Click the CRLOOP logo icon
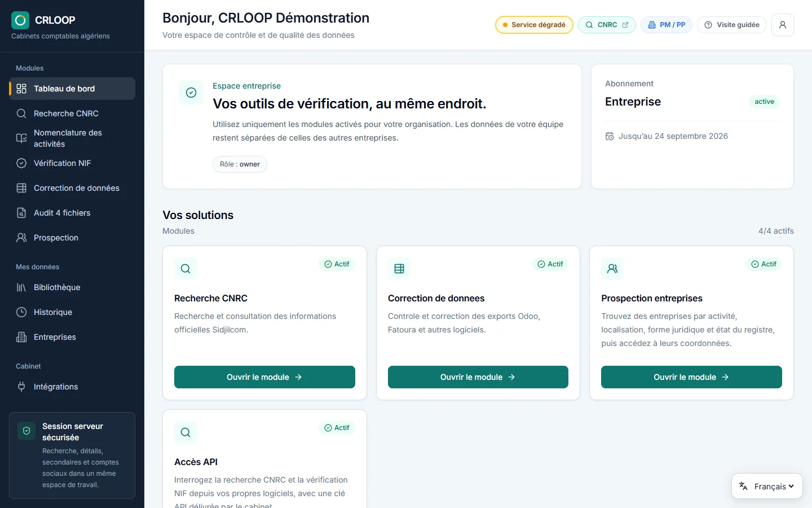812x508 pixels. (x=20, y=20)
